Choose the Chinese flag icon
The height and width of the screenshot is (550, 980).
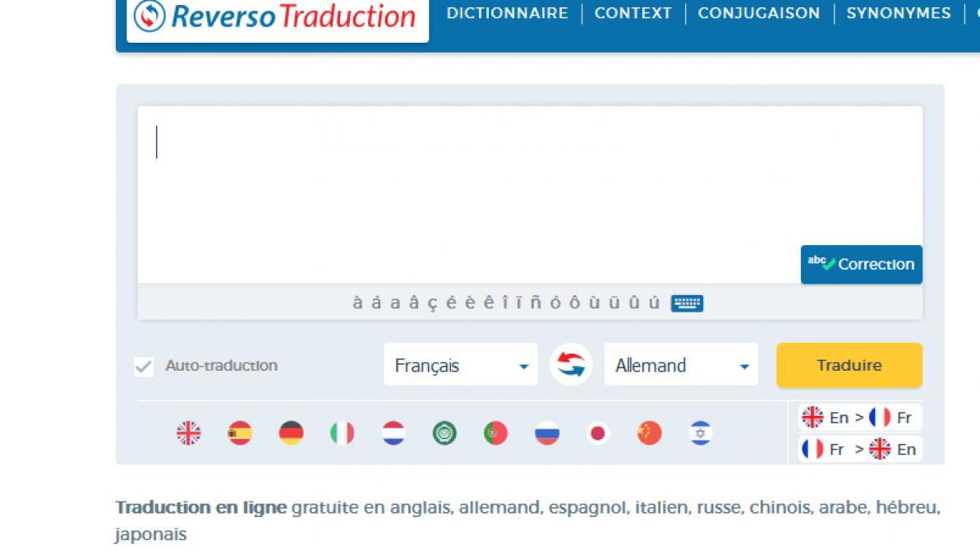pyautogui.click(x=649, y=432)
